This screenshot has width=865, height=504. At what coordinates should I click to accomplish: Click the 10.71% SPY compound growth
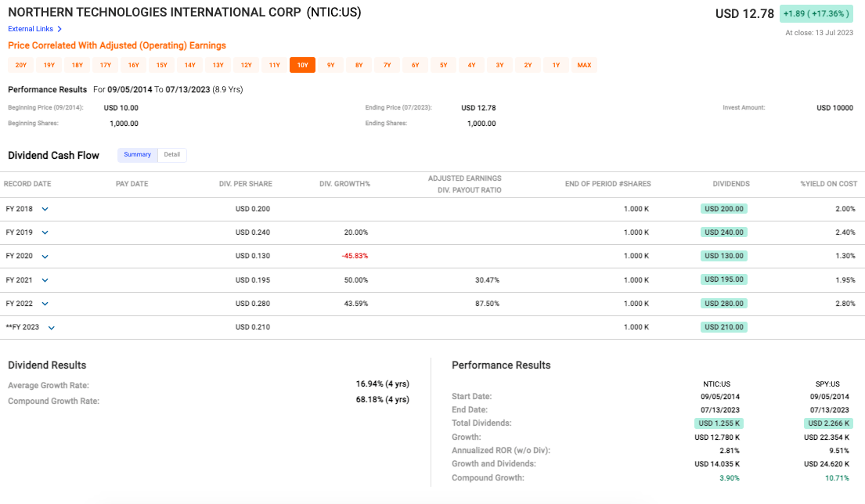(x=837, y=478)
